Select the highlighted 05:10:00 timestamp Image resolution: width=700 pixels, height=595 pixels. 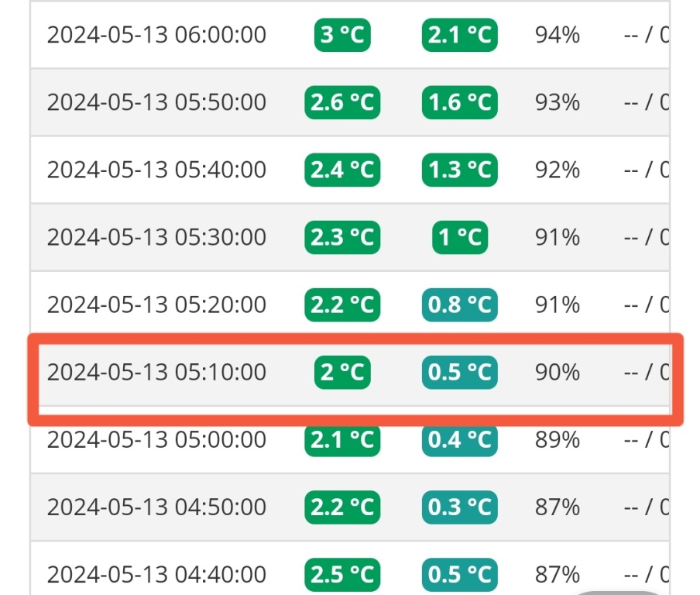tap(156, 372)
